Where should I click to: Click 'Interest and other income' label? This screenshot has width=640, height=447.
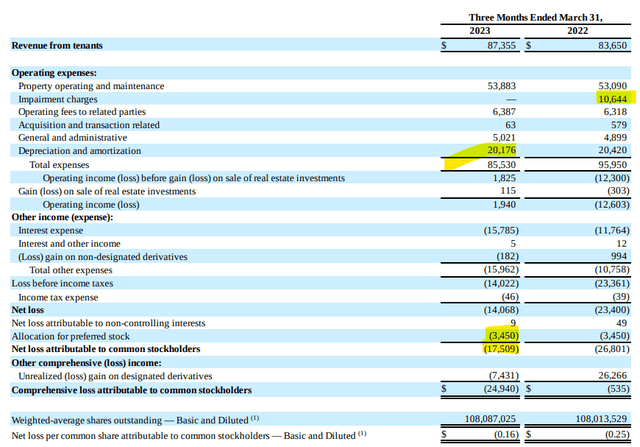click(x=69, y=244)
